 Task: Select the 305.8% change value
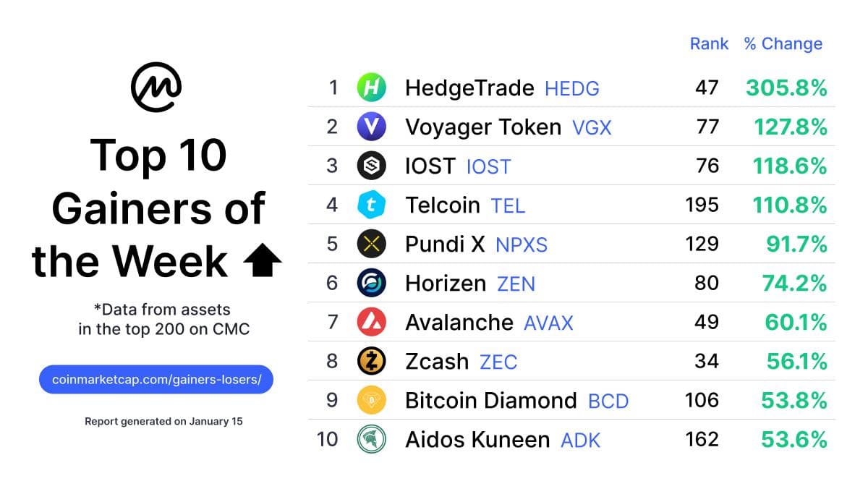pyautogui.click(x=786, y=88)
